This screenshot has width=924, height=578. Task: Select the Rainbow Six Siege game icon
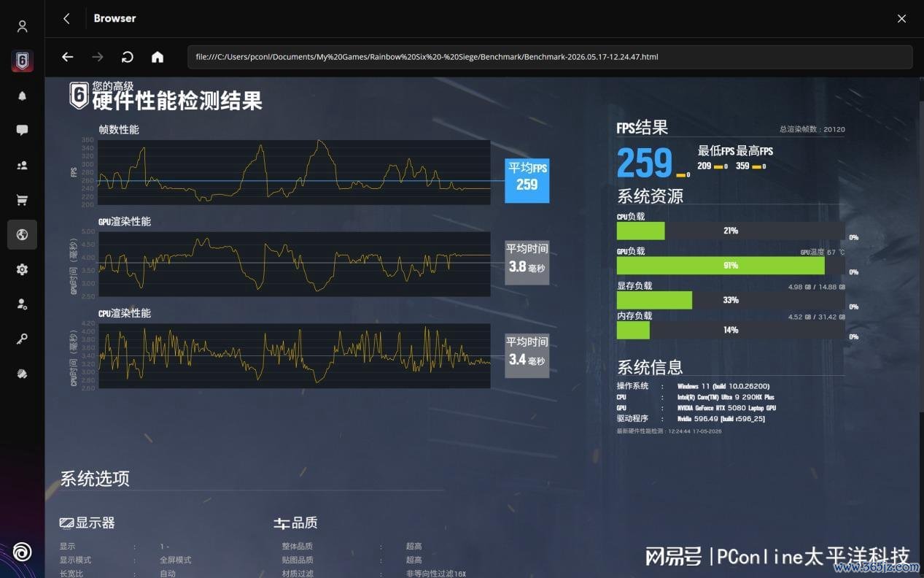point(22,61)
